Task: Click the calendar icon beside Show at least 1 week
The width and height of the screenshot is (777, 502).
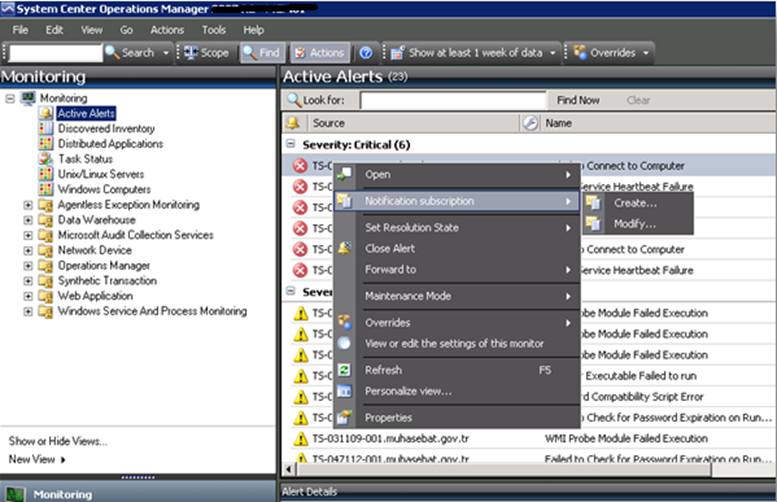Action: point(397,53)
